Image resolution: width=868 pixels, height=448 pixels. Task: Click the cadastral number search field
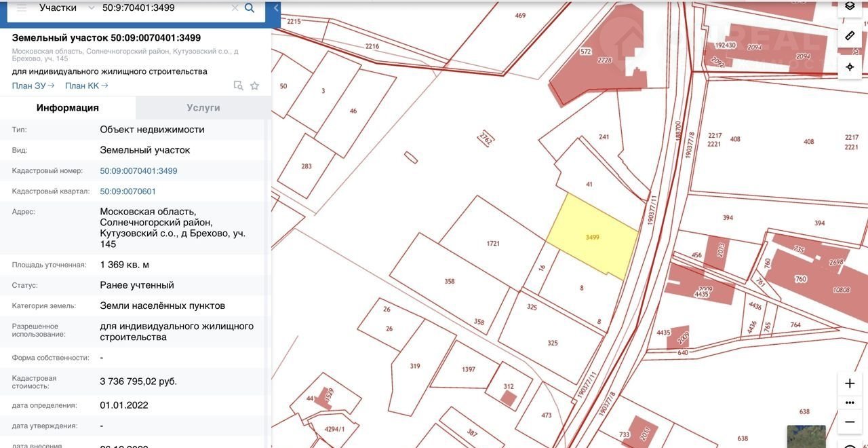[x=163, y=8]
